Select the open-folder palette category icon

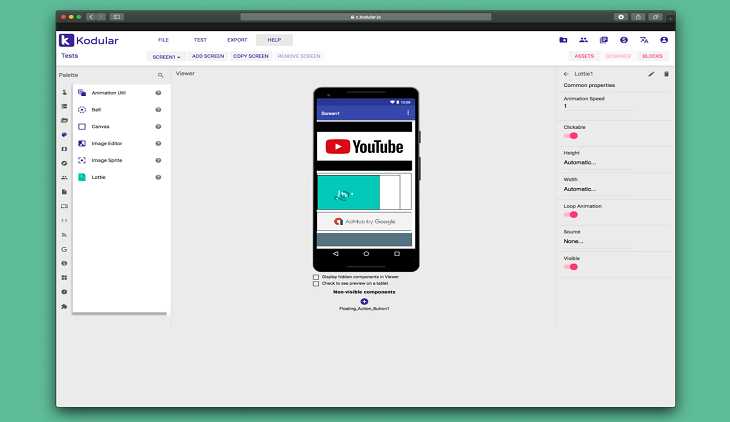pos(64,121)
